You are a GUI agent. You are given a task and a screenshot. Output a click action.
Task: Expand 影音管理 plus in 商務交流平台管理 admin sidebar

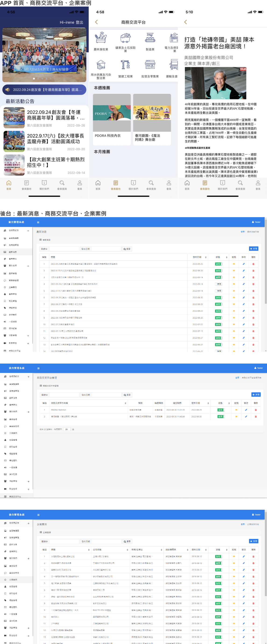point(28,489)
